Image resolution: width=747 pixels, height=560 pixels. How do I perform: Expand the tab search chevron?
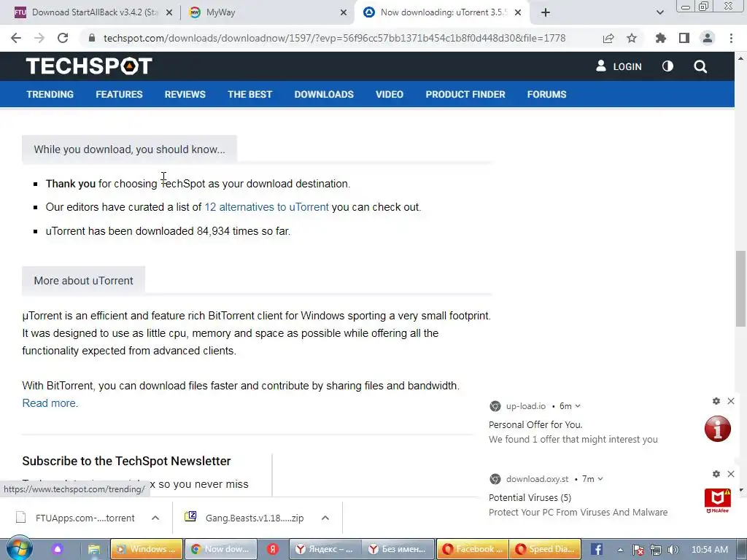pos(659,12)
